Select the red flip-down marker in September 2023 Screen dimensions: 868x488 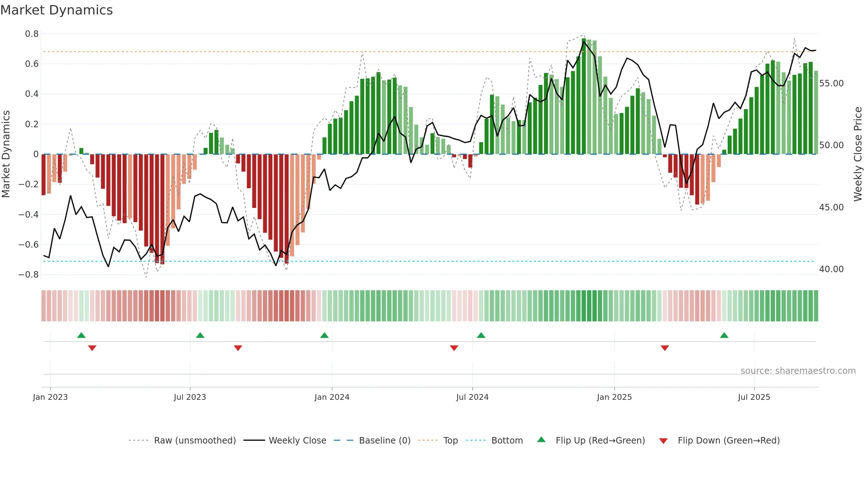pyautogui.click(x=238, y=348)
